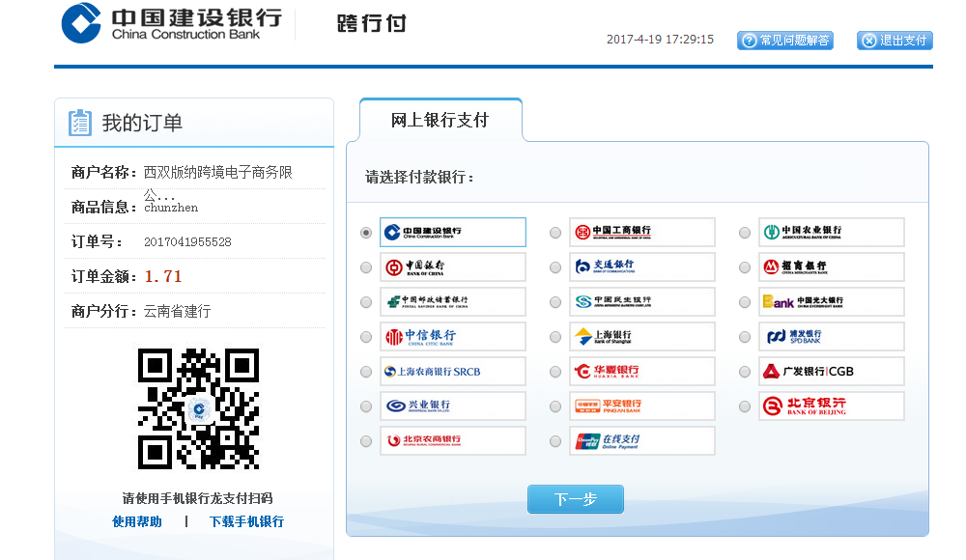The image size is (966, 560).
Task: Select the 中国农业银行 radio button
Action: coord(744,233)
